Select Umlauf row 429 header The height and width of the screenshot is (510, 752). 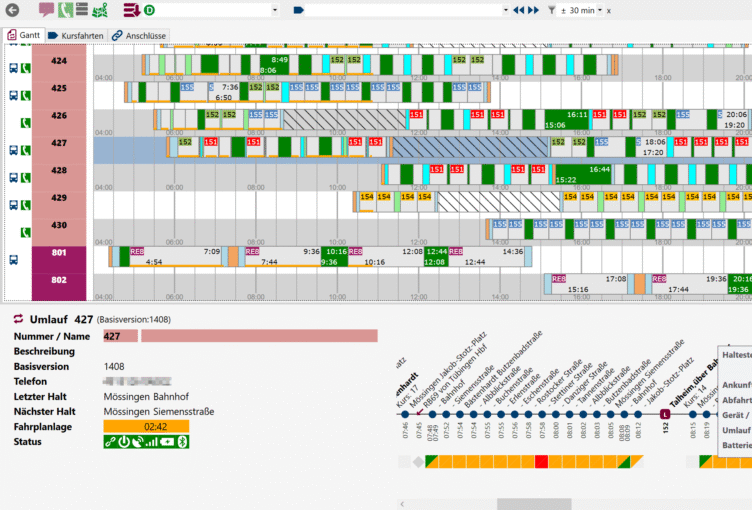click(60, 199)
